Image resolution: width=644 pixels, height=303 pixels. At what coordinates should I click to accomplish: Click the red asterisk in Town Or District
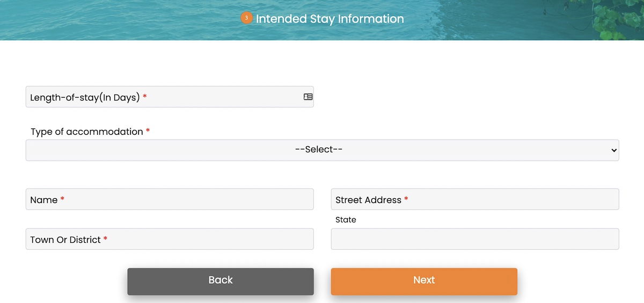click(x=105, y=239)
